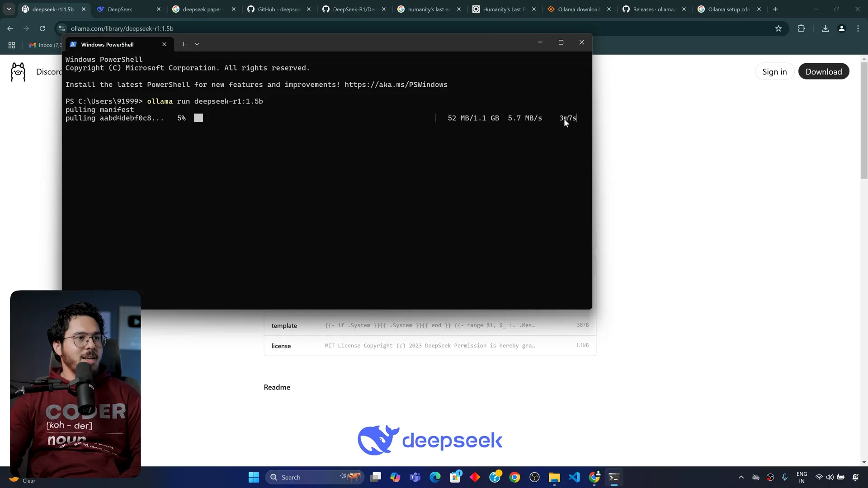Image resolution: width=868 pixels, height=488 pixels.
Task: Click the taskbar Search box
Action: pyautogui.click(x=315, y=477)
